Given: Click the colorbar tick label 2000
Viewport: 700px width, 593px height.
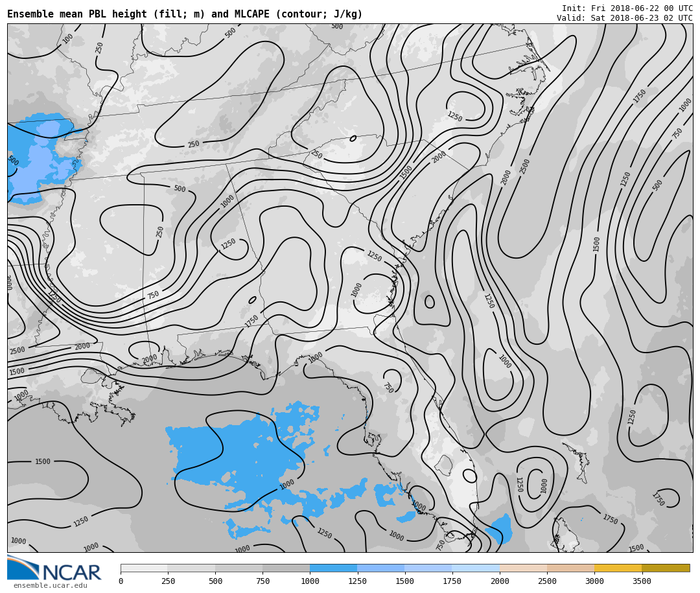Looking at the screenshot, I should (x=500, y=581).
